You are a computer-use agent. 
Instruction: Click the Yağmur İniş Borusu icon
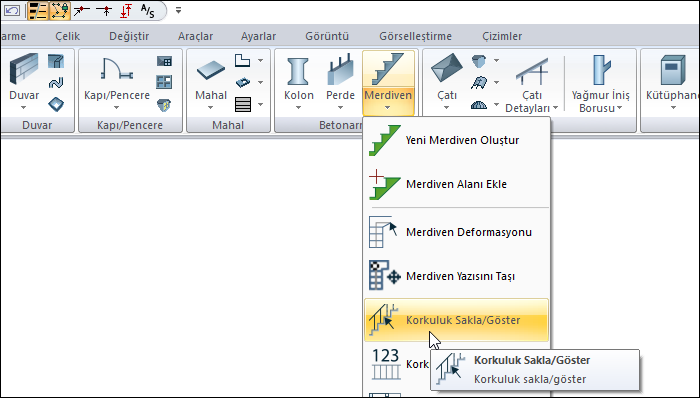pos(601,70)
